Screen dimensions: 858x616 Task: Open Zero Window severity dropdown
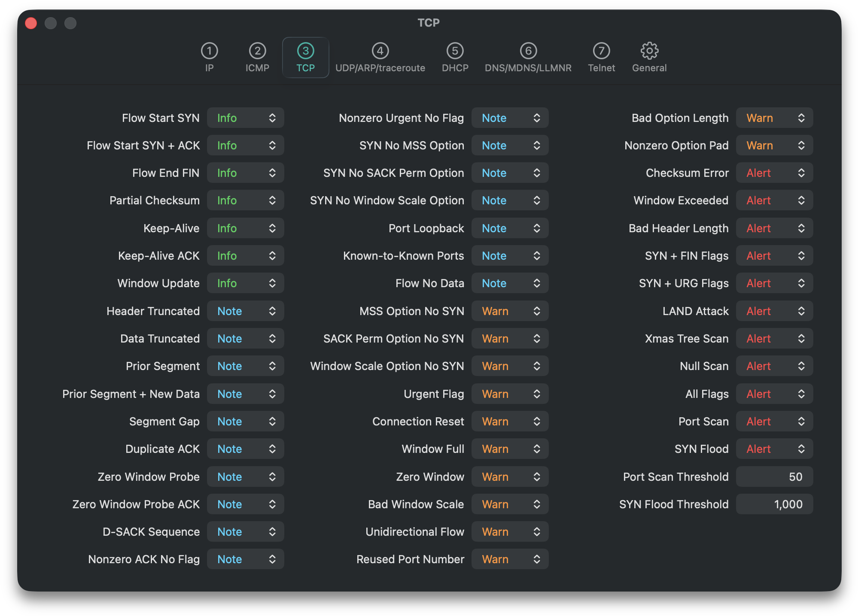point(510,477)
